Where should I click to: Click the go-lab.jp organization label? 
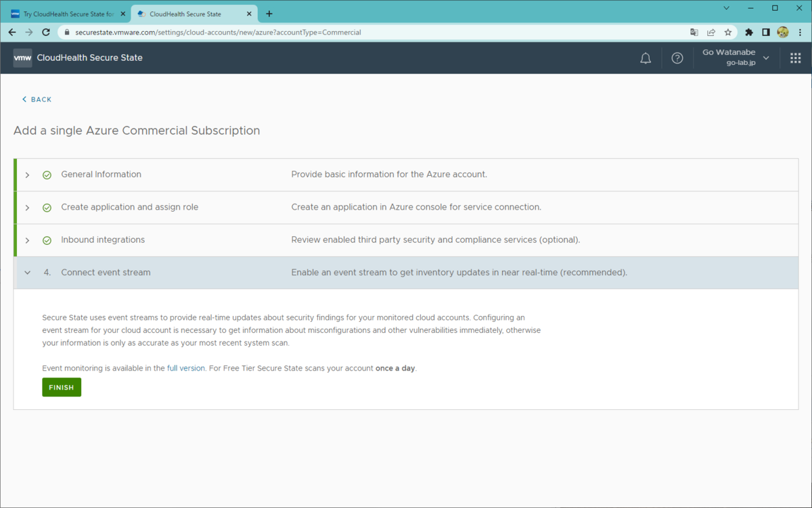pyautogui.click(x=740, y=63)
